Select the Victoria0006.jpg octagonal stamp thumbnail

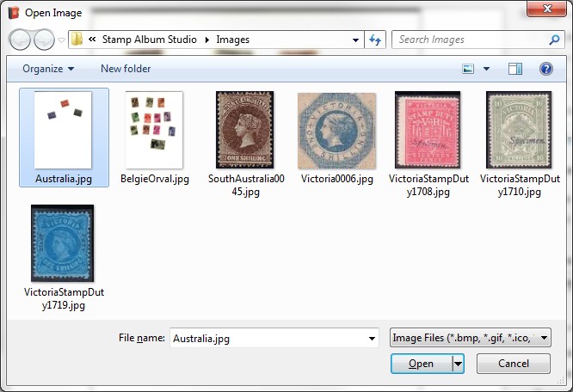coord(336,131)
